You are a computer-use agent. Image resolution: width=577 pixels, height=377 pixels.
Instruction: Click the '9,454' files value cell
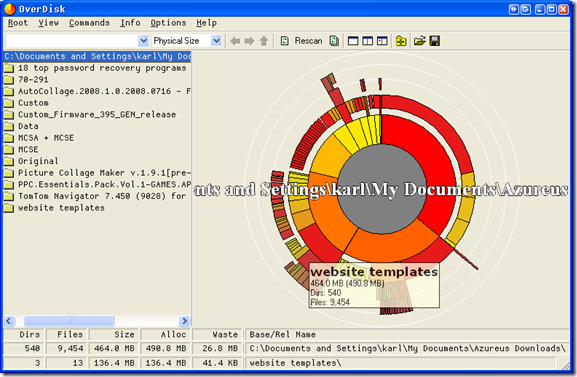[67, 348]
